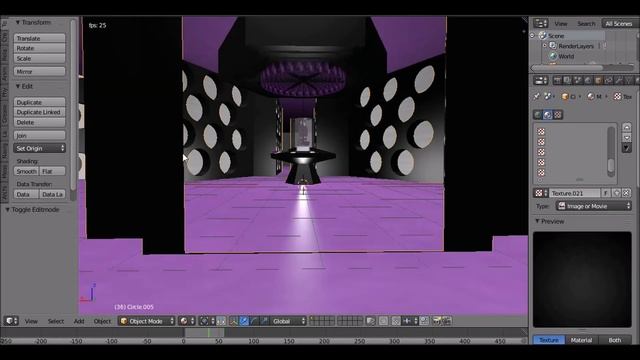Edit the Texture.021 name field
Screen dimensions: 640x360
[575, 193]
